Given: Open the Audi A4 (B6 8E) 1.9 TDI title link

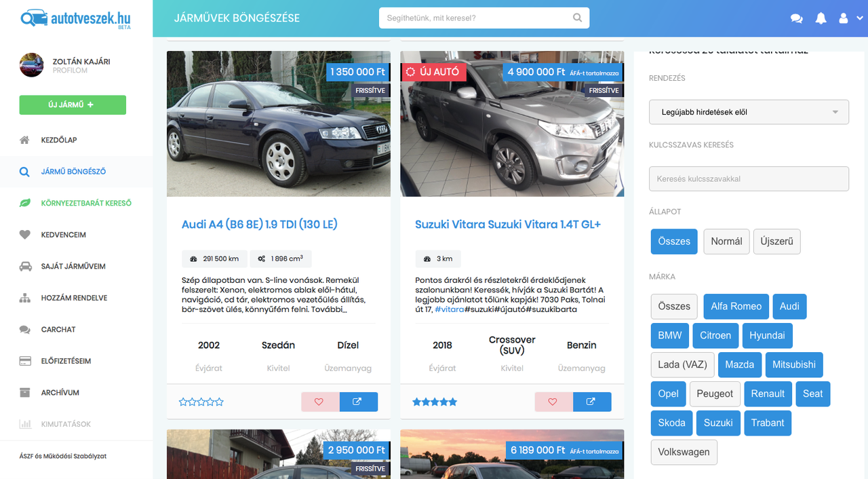Looking at the screenshot, I should 260,224.
